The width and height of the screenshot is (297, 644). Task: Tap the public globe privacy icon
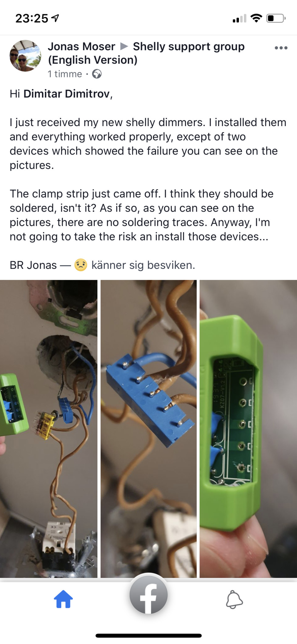[x=97, y=74]
